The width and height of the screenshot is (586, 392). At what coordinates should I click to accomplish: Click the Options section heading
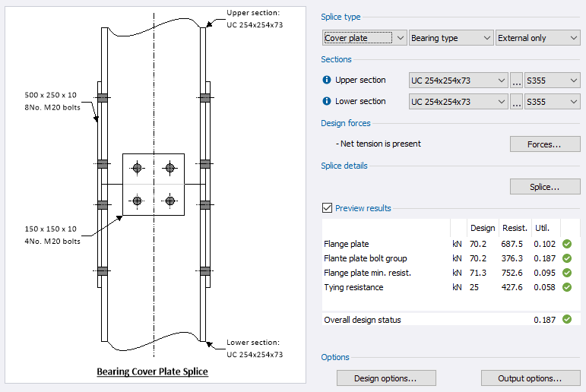pos(335,357)
